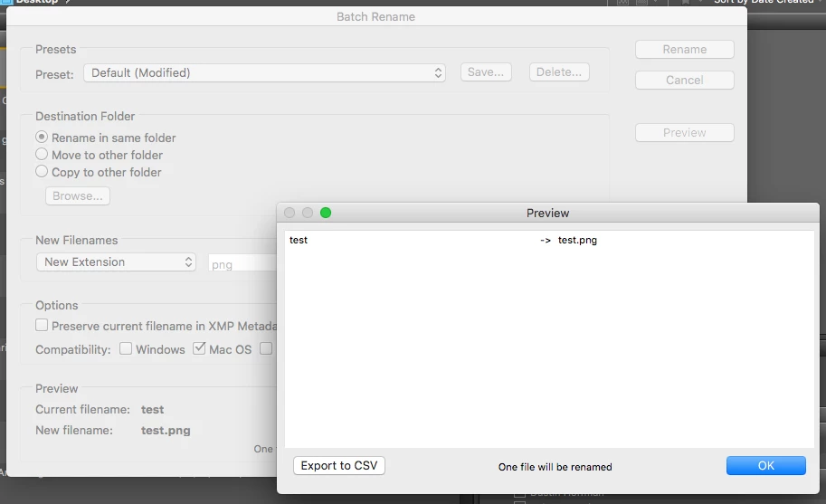Enable Windows compatibility checkbox
This screenshot has width=826, height=504.
[x=126, y=348]
